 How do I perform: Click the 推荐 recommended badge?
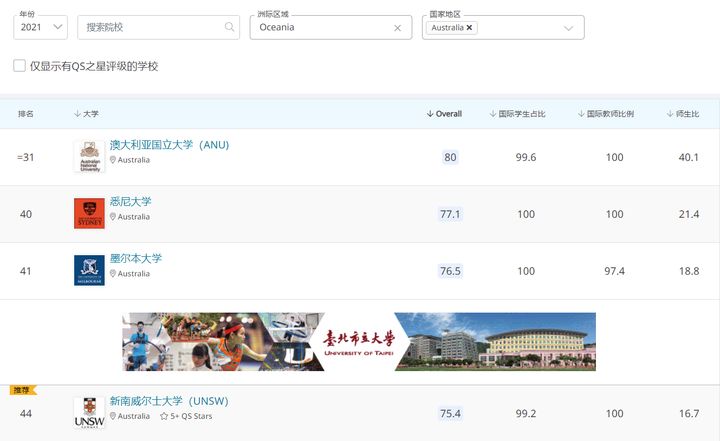click(22, 390)
